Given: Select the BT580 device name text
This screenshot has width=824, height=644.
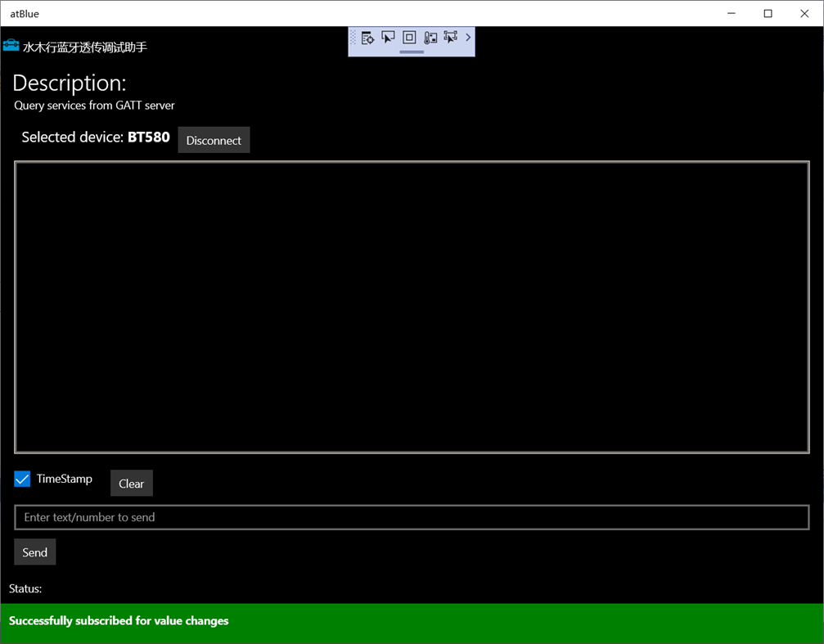Looking at the screenshot, I should click(148, 137).
